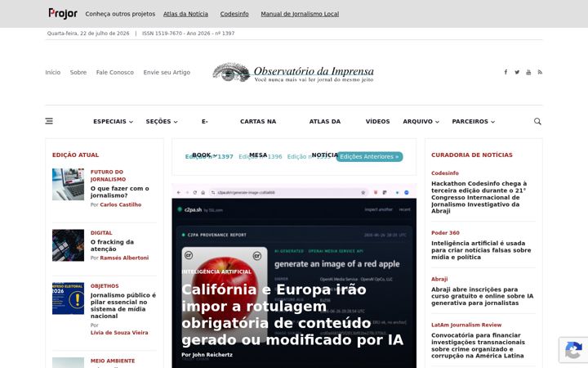Click the EDIÇÃO ATUAL heading

pos(75,155)
